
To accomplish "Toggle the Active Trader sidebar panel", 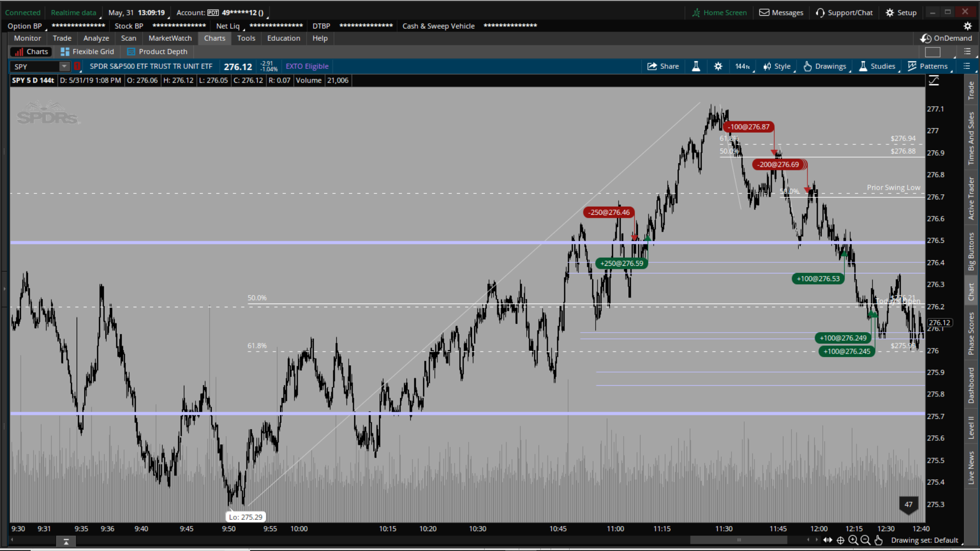I will (971, 198).
